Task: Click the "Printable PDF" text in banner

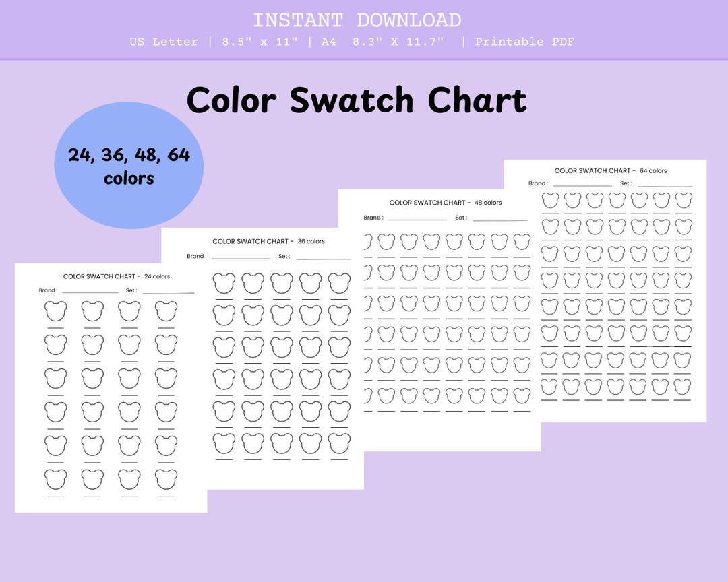Action: coord(524,42)
